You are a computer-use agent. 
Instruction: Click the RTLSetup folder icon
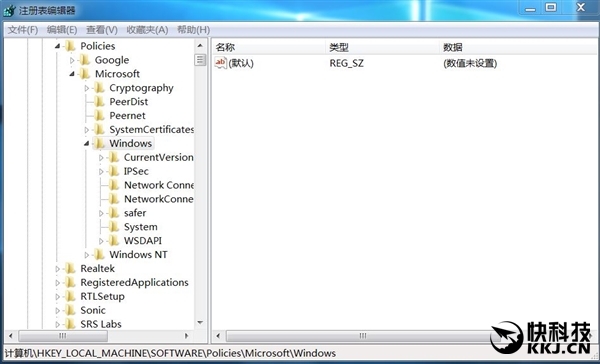[70, 296]
